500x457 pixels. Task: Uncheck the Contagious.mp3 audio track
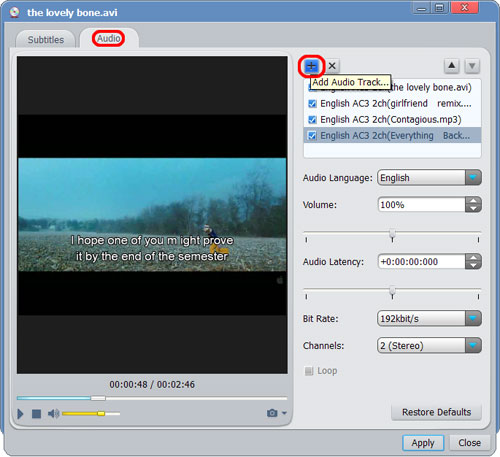click(312, 120)
